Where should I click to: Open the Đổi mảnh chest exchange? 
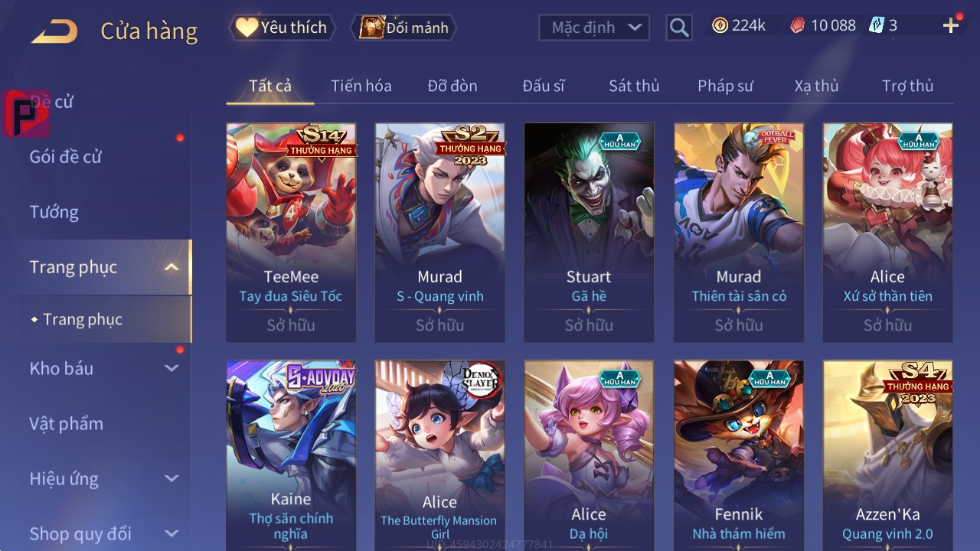(403, 28)
